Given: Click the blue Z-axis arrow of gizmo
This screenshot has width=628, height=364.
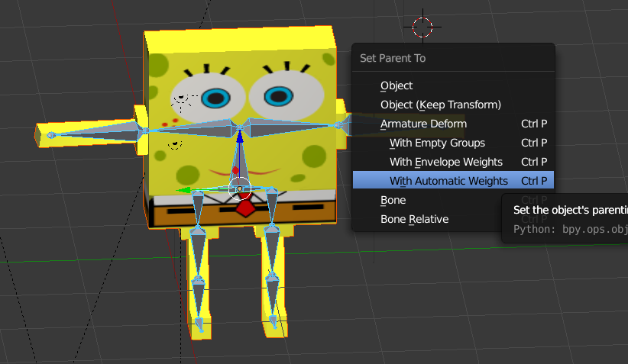Looking at the screenshot, I should pos(239,137).
